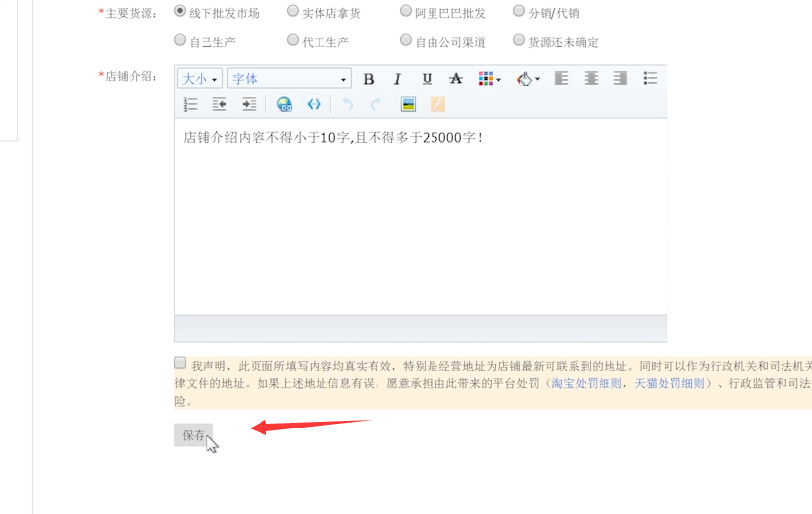Viewport: 812px width, 514px height.
Task: Switch to source code view
Action: pyautogui.click(x=314, y=104)
